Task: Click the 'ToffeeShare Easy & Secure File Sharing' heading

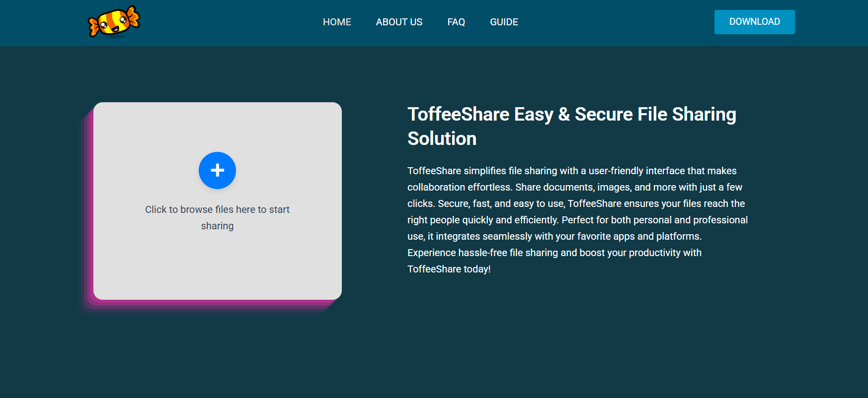Action: (x=571, y=114)
